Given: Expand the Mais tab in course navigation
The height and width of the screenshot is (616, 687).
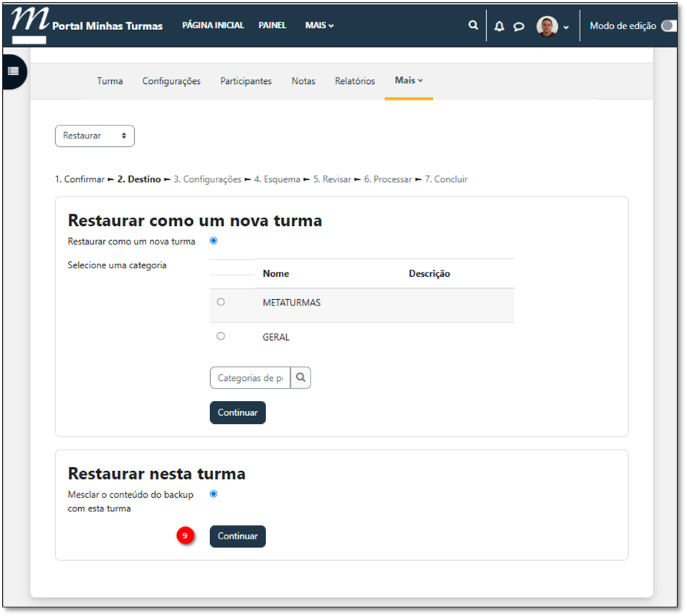Looking at the screenshot, I should [x=409, y=80].
